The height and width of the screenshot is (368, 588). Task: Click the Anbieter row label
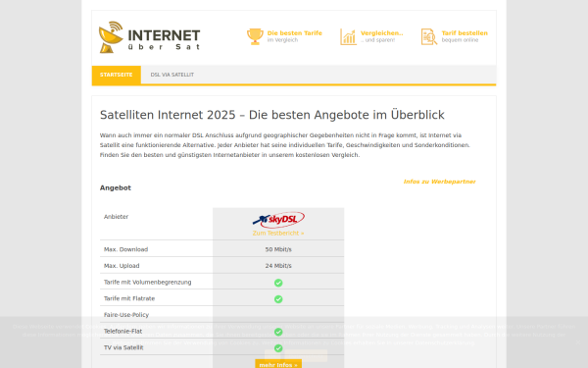click(x=117, y=217)
